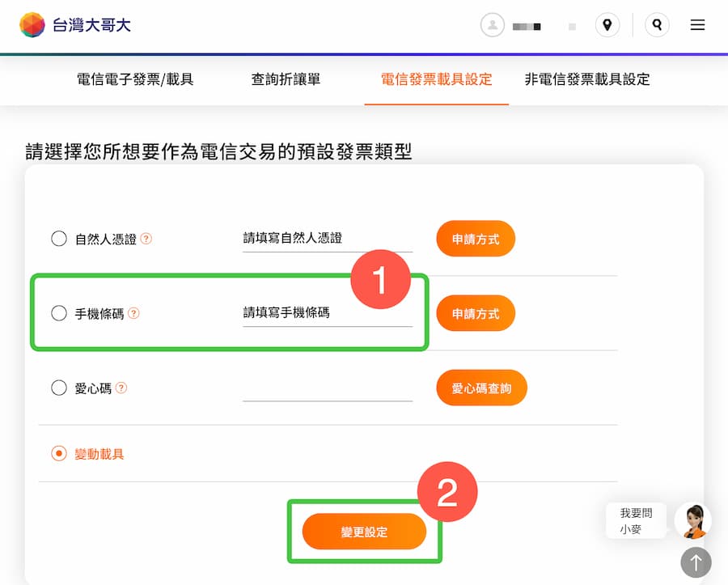Click the 變更設定 button
Viewport: 728px width, 585px height.
[364, 532]
